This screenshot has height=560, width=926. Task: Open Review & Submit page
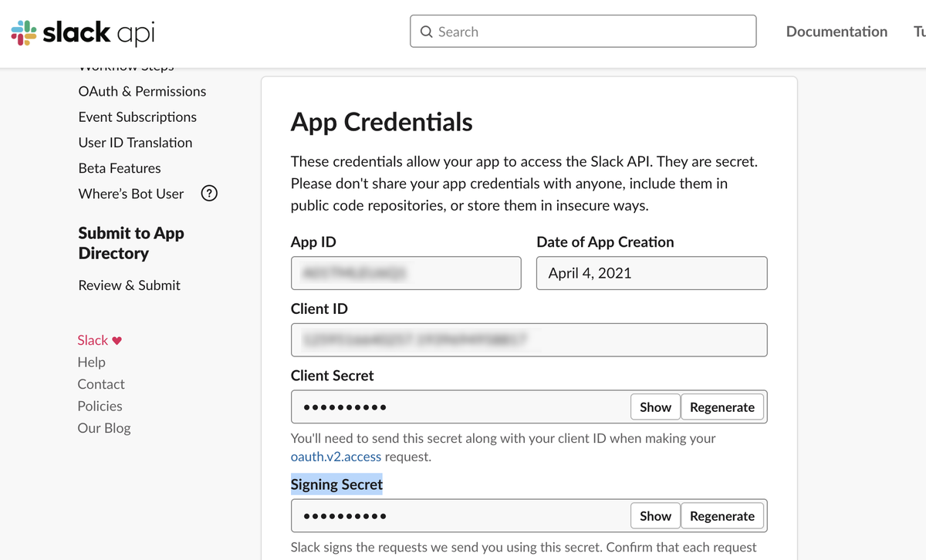(x=129, y=285)
